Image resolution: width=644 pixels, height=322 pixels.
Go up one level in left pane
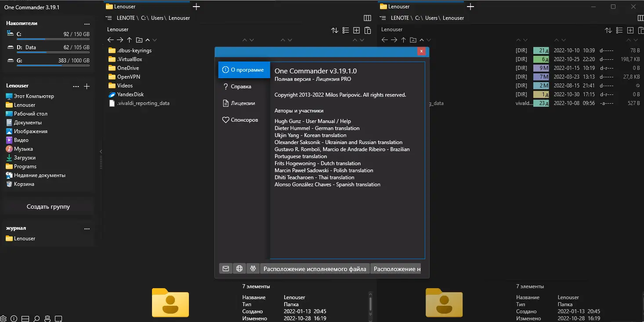(x=129, y=40)
